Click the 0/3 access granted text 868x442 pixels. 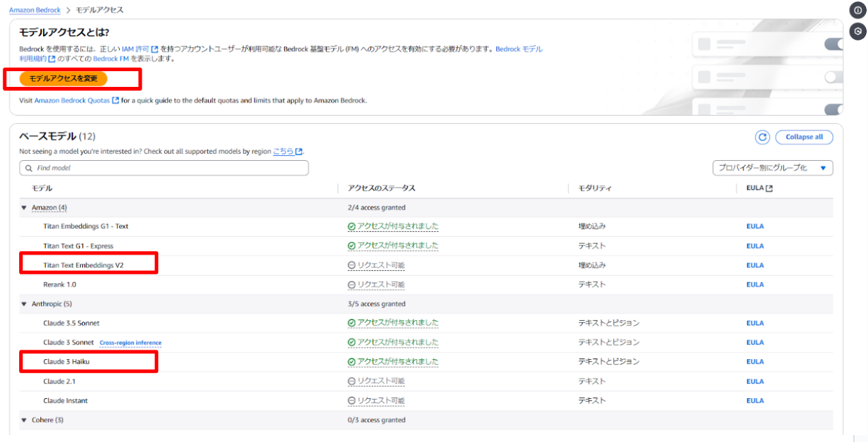[x=376, y=420]
